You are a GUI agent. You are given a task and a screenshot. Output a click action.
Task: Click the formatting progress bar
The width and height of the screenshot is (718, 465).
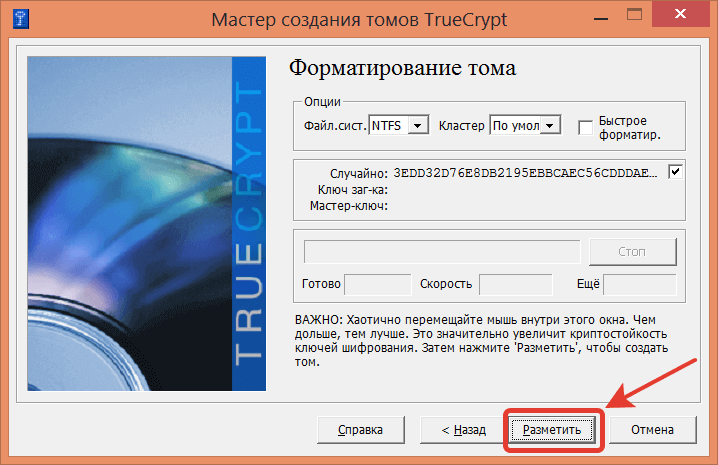pos(442,250)
